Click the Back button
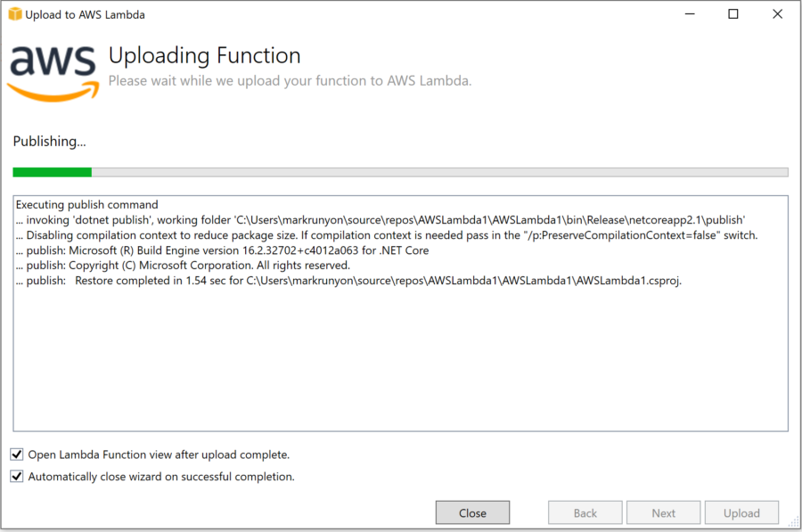Image resolution: width=802 pixels, height=532 pixels. click(x=585, y=512)
